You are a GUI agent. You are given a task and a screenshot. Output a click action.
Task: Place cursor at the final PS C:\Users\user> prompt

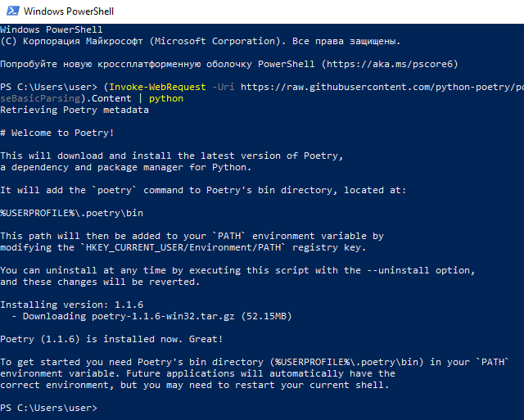point(100,408)
